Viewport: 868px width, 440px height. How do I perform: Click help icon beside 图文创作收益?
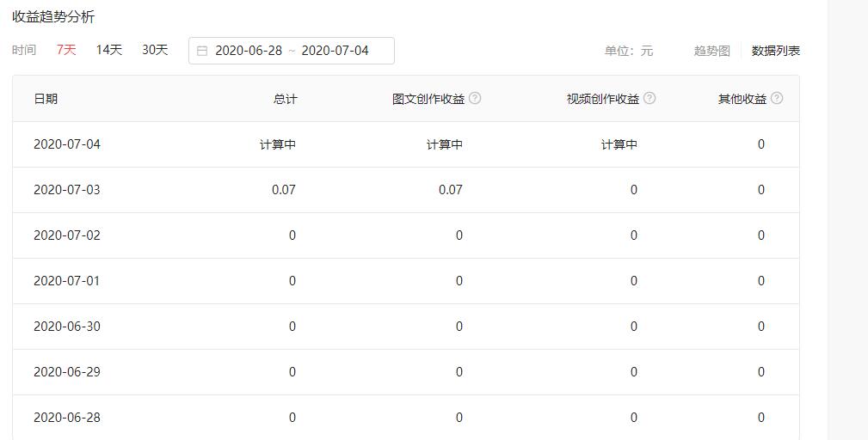coord(475,98)
